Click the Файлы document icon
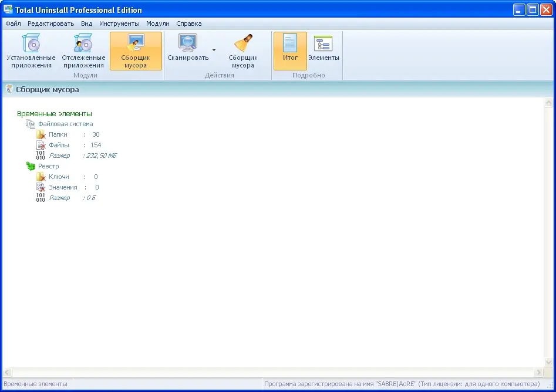556x392 pixels. coord(41,145)
